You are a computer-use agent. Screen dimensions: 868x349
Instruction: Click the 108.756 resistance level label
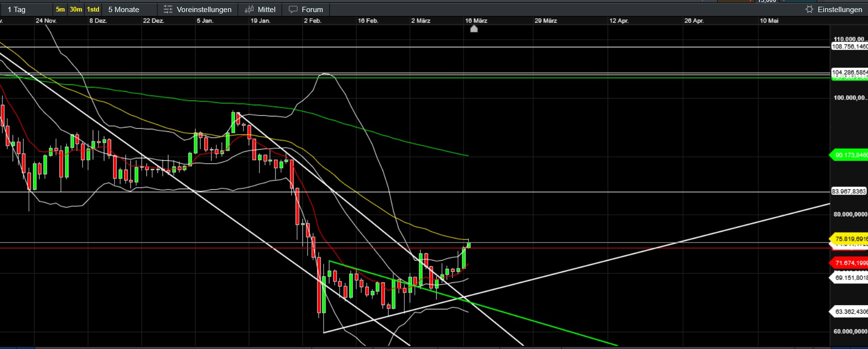pos(849,47)
